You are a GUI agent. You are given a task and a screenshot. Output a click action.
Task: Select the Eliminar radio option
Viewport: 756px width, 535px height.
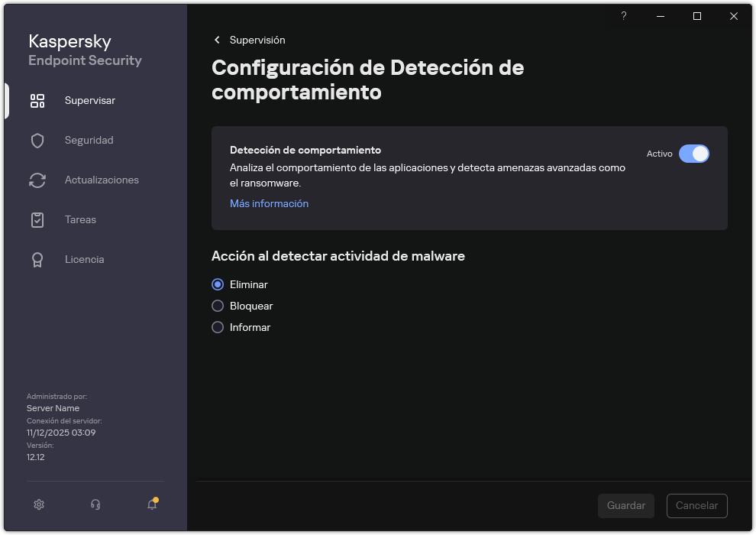click(x=217, y=284)
